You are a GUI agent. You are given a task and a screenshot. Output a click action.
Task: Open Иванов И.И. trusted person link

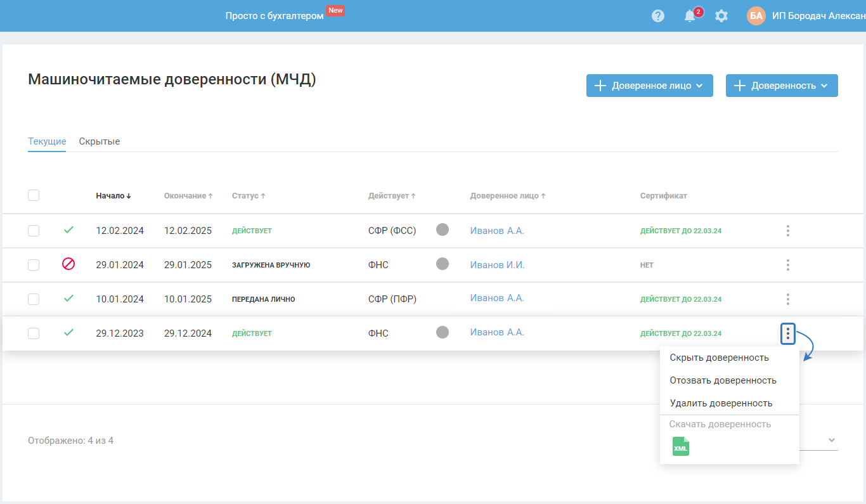pos(497,265)
